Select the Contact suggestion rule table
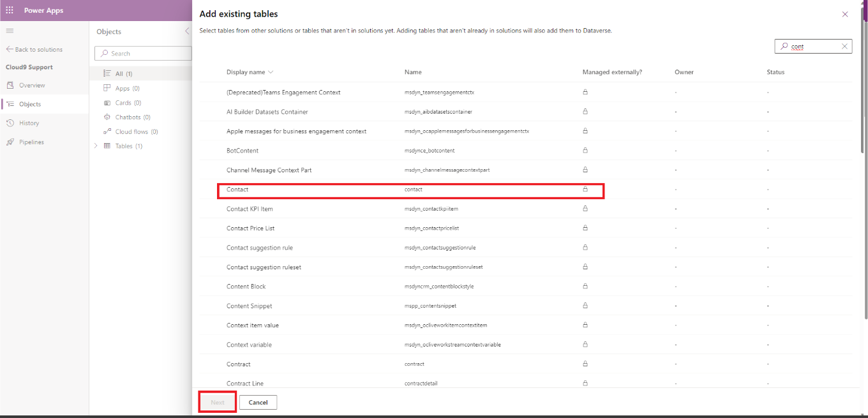This screenshot has width=868, height=418. pos(525,248)
